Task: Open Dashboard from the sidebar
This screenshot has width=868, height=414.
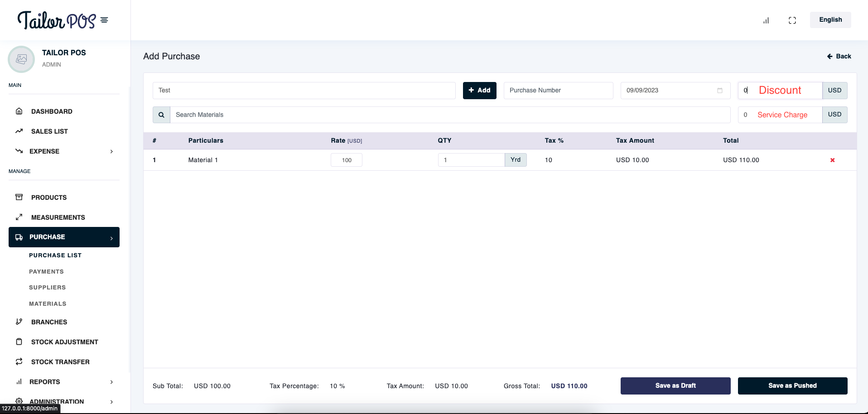Action: point(52,111)
